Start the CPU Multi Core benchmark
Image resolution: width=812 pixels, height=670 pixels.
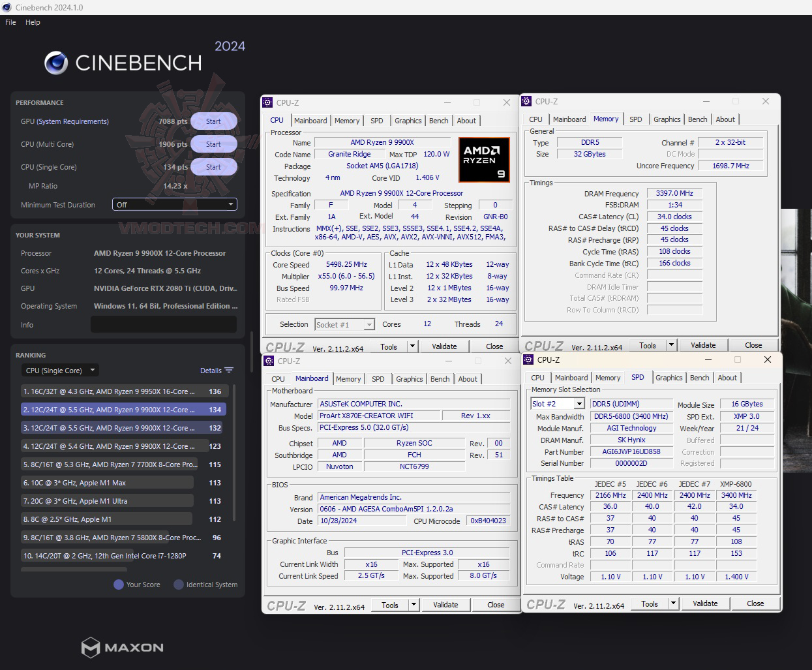(x=213, y=144)
